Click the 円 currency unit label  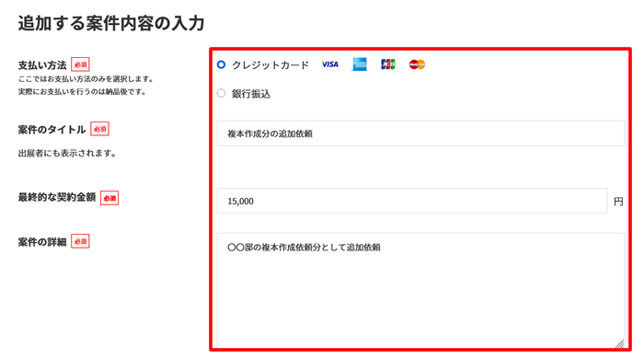click(x=618, y=202)
